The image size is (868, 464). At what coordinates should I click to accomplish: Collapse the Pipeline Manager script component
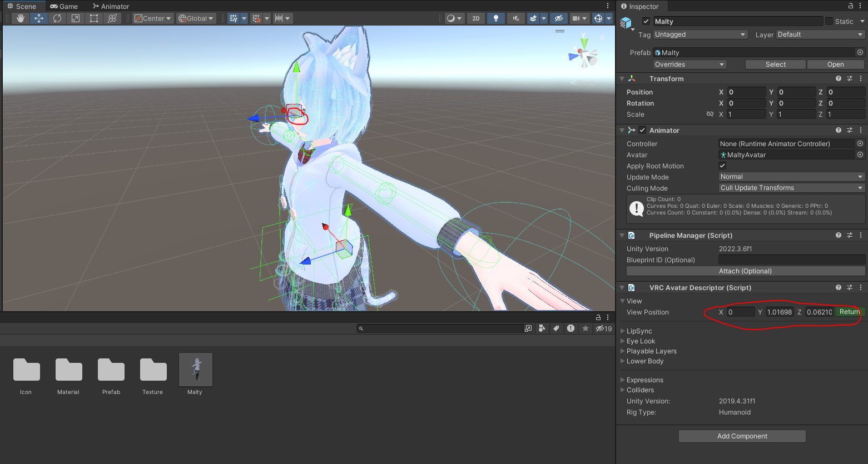(x=622, y=236)
